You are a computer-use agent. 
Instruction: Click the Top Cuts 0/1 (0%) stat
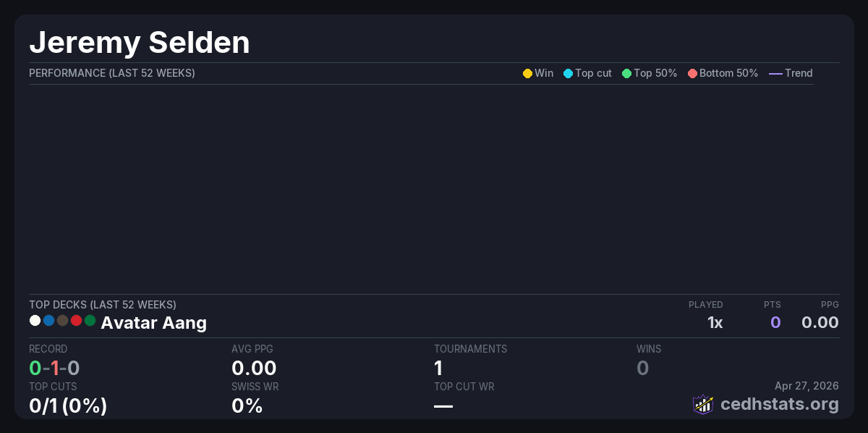68,405
